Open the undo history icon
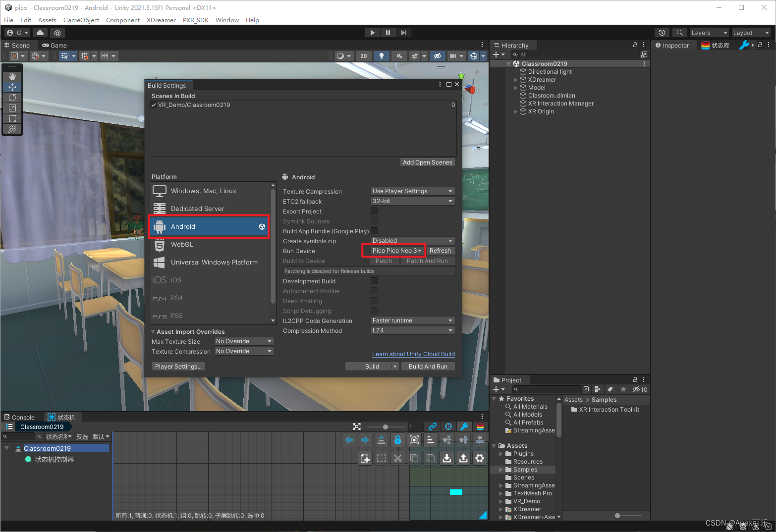 tap(662, 33)
